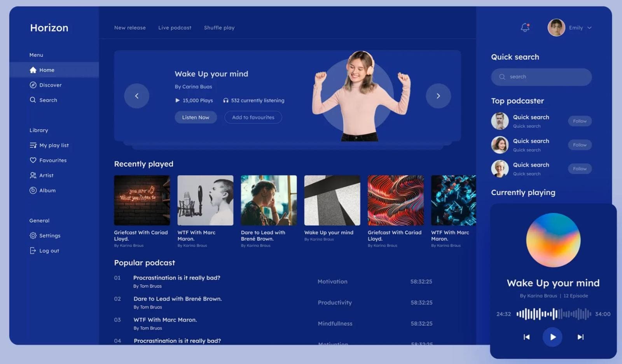This screenshot has width=622, height=364.
Task: Click the Listen Now button
Action: click(x=196, y=117)
